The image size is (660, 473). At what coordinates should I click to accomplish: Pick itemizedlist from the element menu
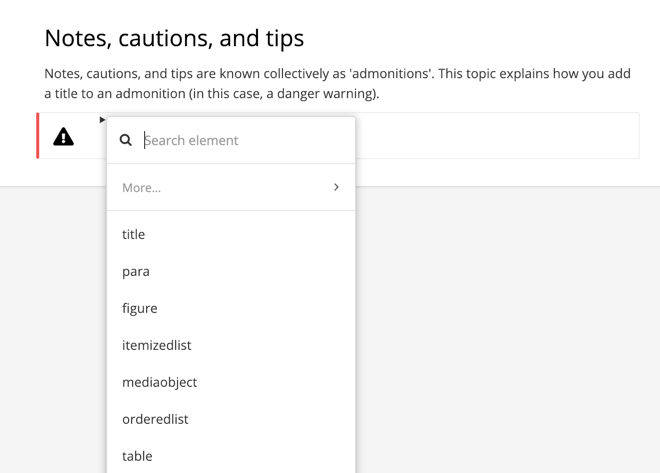point(157,345)
